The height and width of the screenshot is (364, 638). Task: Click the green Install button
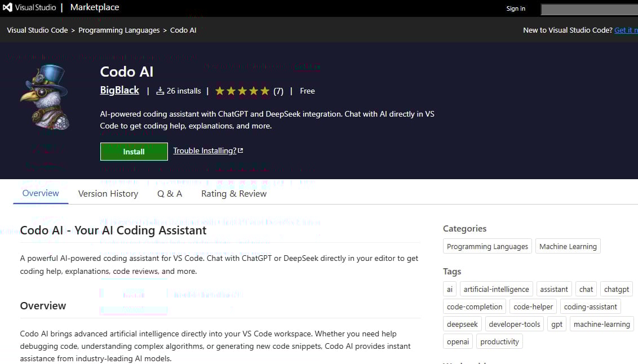coord(134,152)
